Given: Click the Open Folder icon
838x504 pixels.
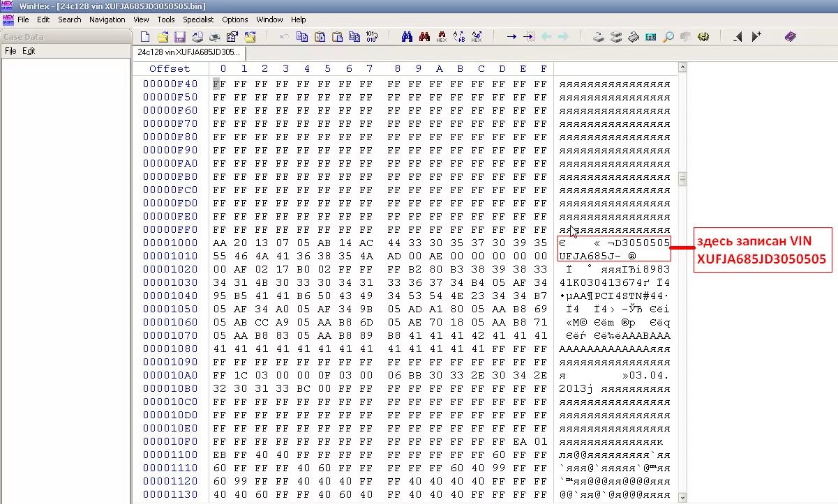Looking at the screenshot, I should click(x=250, y=37).
